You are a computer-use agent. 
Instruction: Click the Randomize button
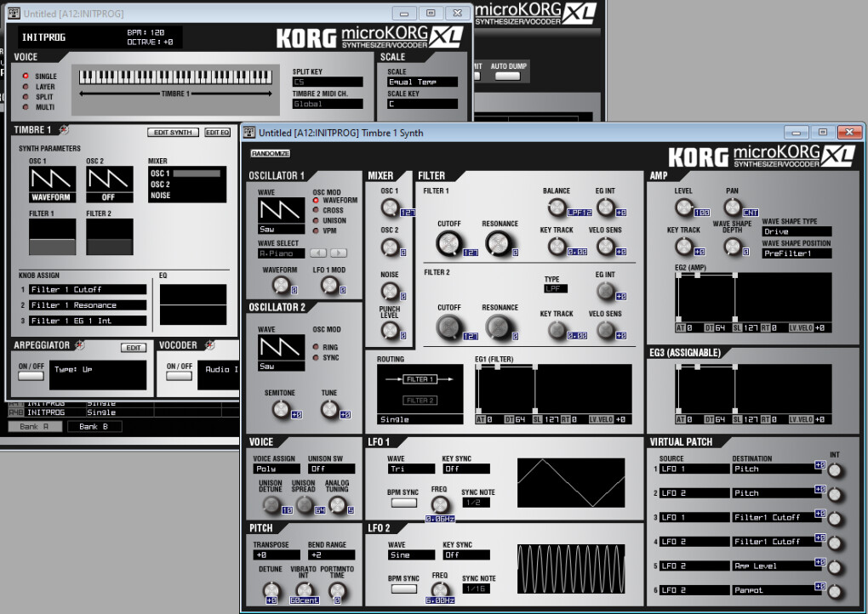tap(270, 153)
